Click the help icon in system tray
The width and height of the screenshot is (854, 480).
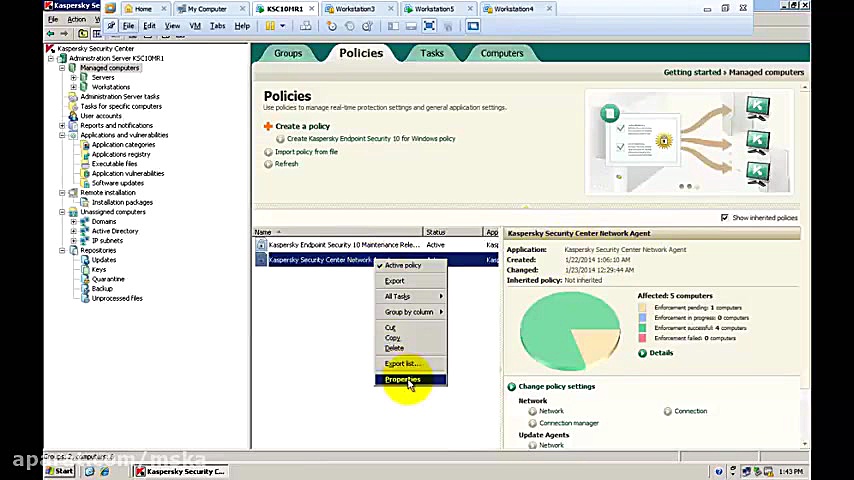(719, 471)
